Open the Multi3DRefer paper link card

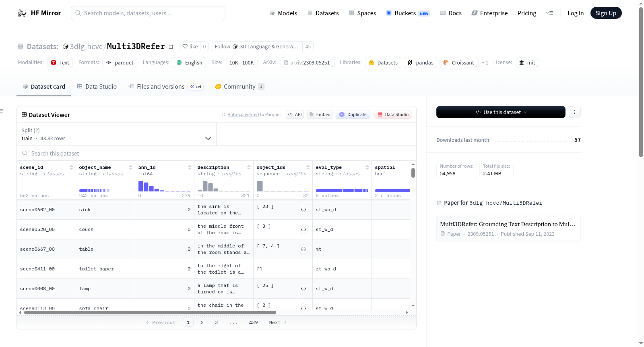[x=508, y=229]
